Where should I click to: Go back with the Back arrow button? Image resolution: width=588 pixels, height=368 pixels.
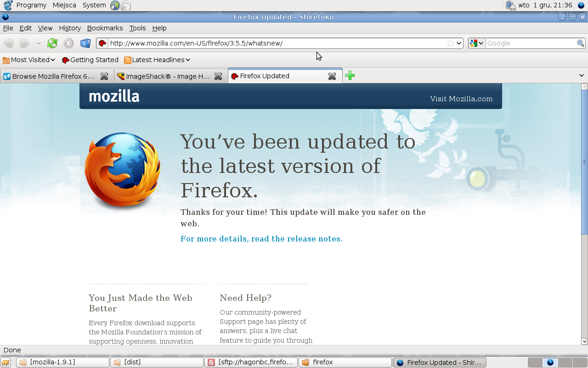[x=8, y=43]
